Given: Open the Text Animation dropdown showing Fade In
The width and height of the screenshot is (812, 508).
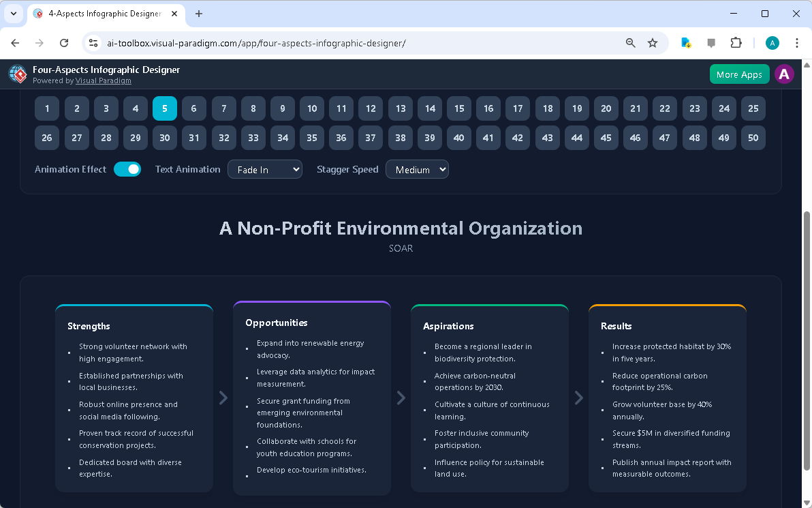Looking at the screenshot, I should click(x=265, y=168).
